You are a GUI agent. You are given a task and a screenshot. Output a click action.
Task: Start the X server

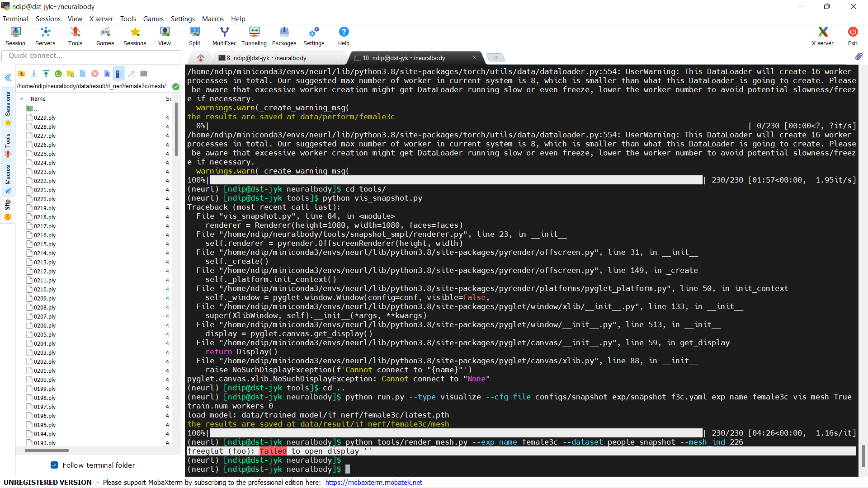[822, 36]
